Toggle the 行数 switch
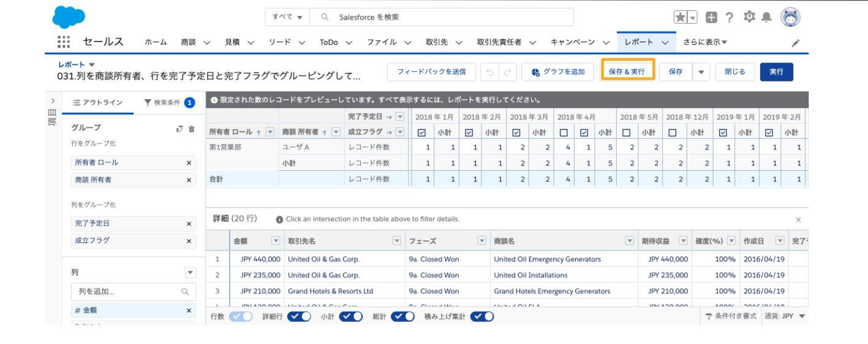The height and width of the screenshot is (344, 868). coord(241,316)
